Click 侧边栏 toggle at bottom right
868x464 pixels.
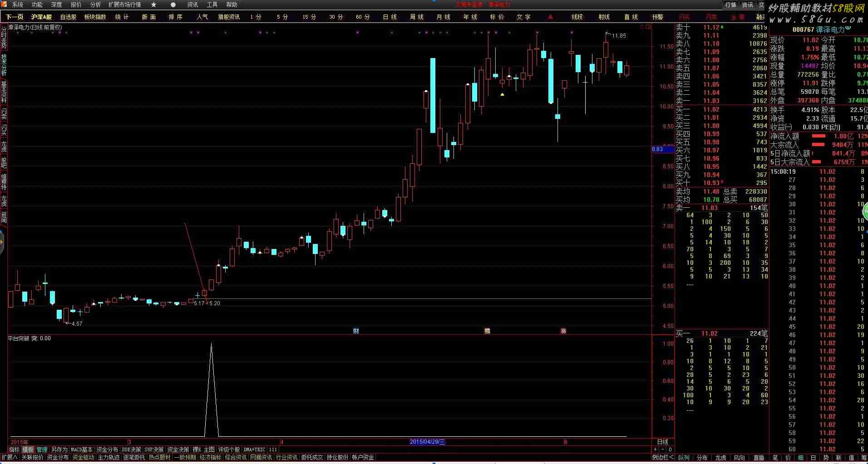[663, 457]
